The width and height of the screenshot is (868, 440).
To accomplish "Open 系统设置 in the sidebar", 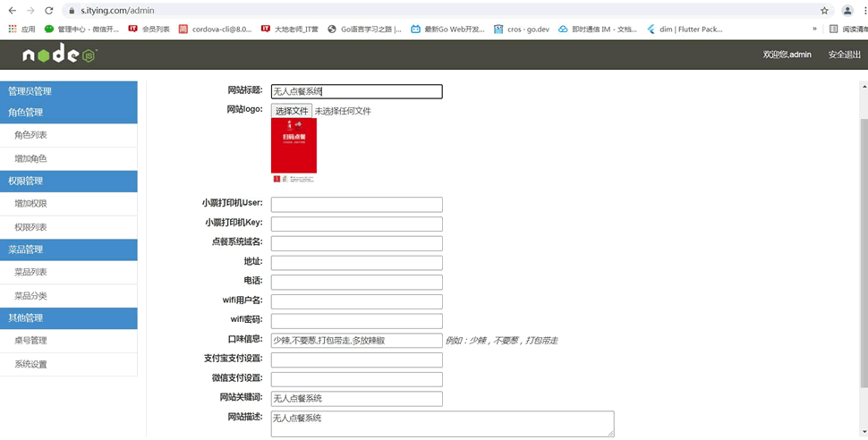I will [x=69, y=364].
